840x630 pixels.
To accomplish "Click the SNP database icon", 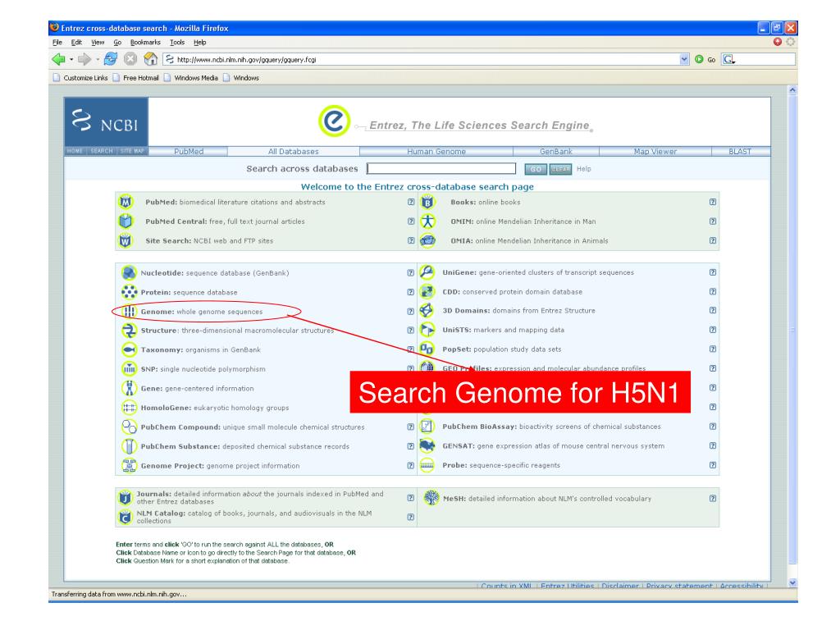I will 129,369.
